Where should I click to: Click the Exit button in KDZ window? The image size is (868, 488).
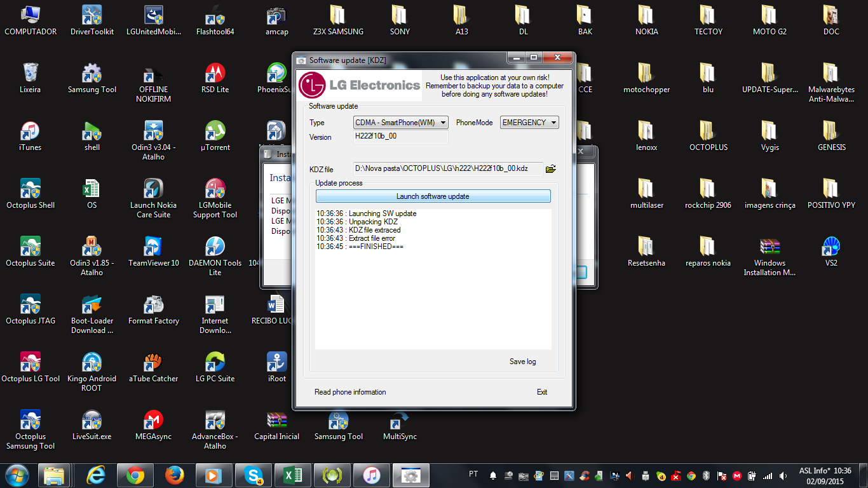tap(542, 392)
